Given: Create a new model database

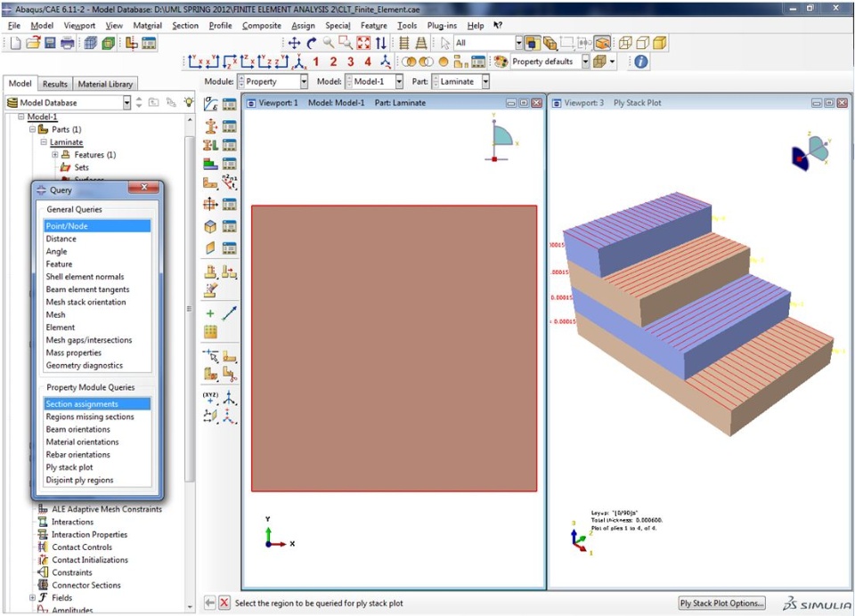Looking at the screenshot, I should [15, 43].
